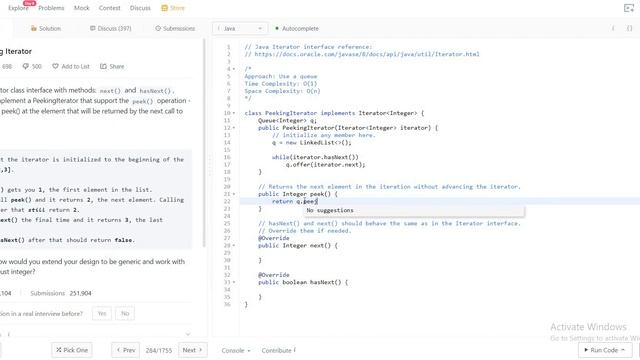Image resolution: width=640 pixels, height=360 pixels.
Task: Expand the chevron below the interview question
Action: click(188, 334)
